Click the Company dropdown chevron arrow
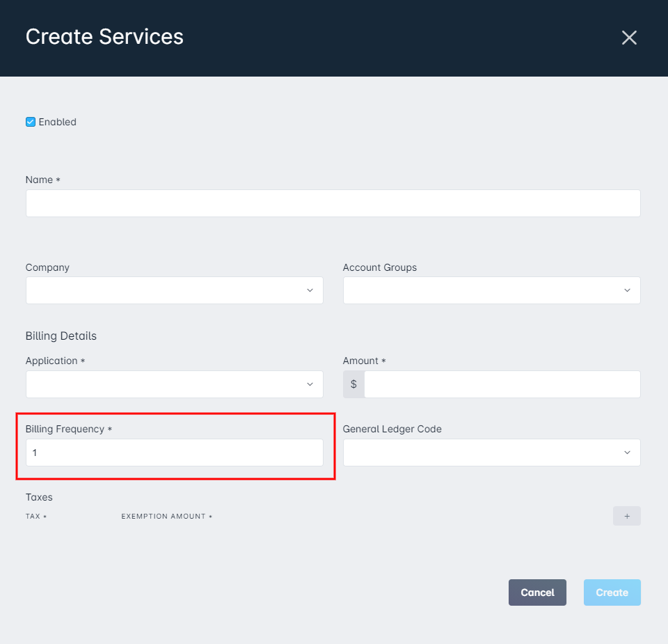 coord(310,290)
